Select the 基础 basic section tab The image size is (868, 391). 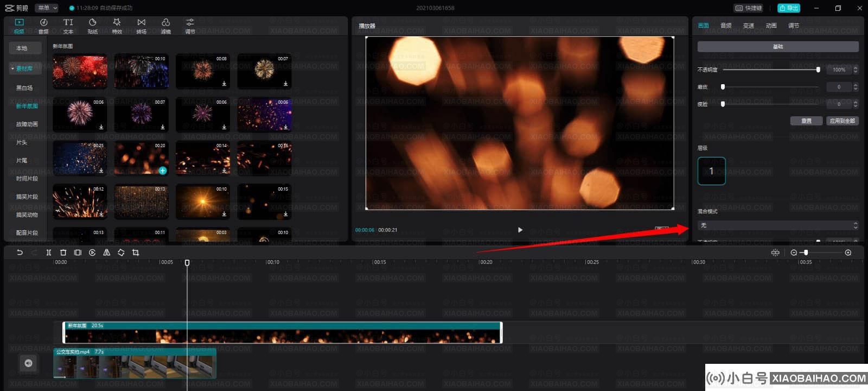click(778, 47)
